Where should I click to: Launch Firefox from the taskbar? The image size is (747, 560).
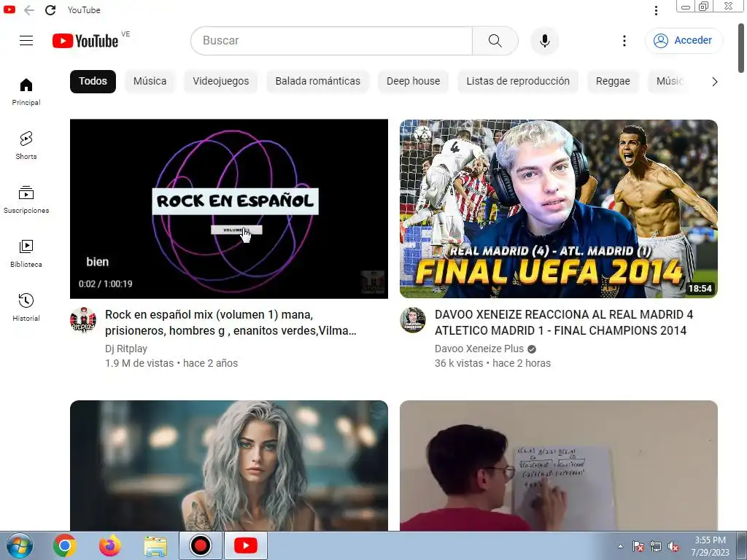click(x=109, y=545)
